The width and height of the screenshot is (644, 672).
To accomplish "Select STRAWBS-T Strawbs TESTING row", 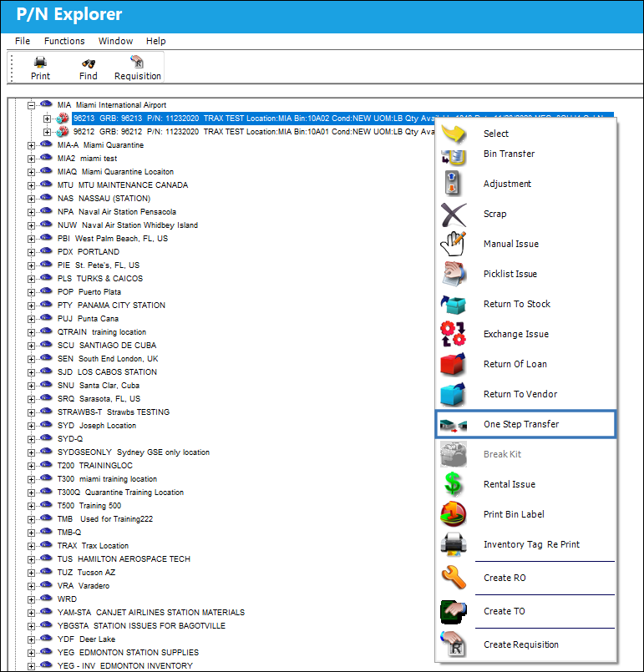I will (114, 412).
